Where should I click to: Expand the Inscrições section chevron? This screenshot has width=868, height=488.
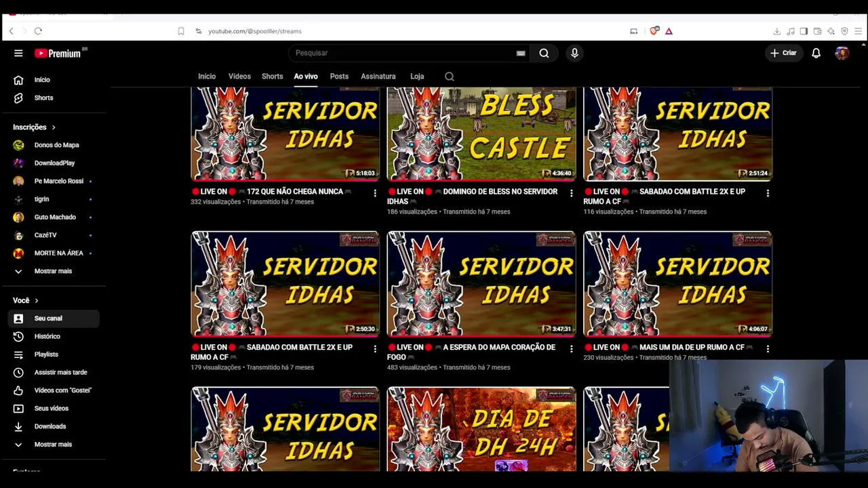pyautogui.click(x=54, y=127)
